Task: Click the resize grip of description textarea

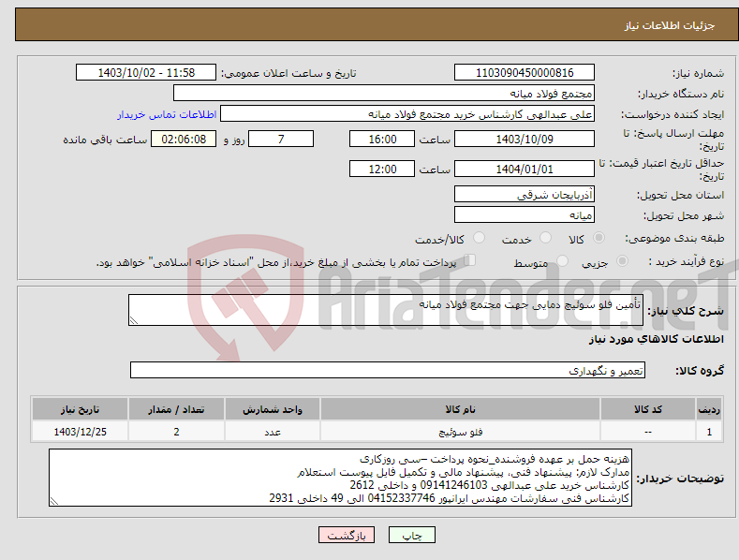Action: click(134, 320)
